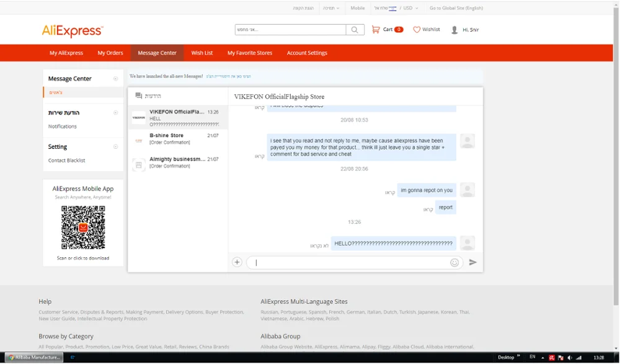Click the 13:28 taskbar clock
This screenshot has height=364, width=620.
click(599, 358)
